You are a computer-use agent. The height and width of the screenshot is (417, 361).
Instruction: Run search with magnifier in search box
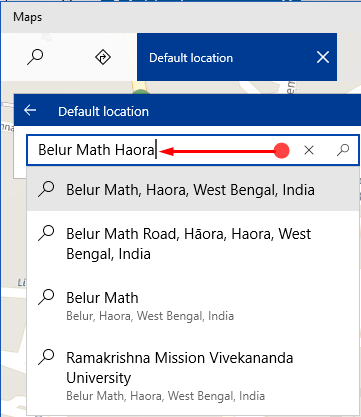tap(343, 150)
